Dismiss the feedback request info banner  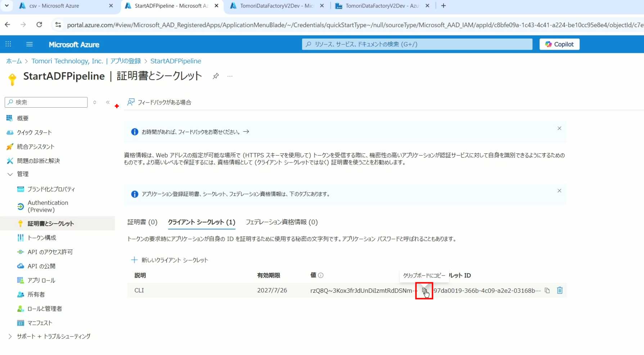[559, 129]
